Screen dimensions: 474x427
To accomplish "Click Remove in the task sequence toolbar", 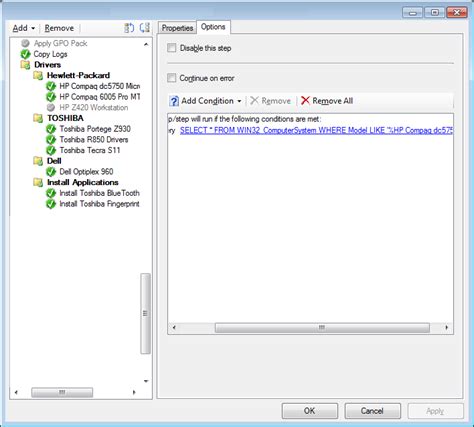I will (59, 28).
